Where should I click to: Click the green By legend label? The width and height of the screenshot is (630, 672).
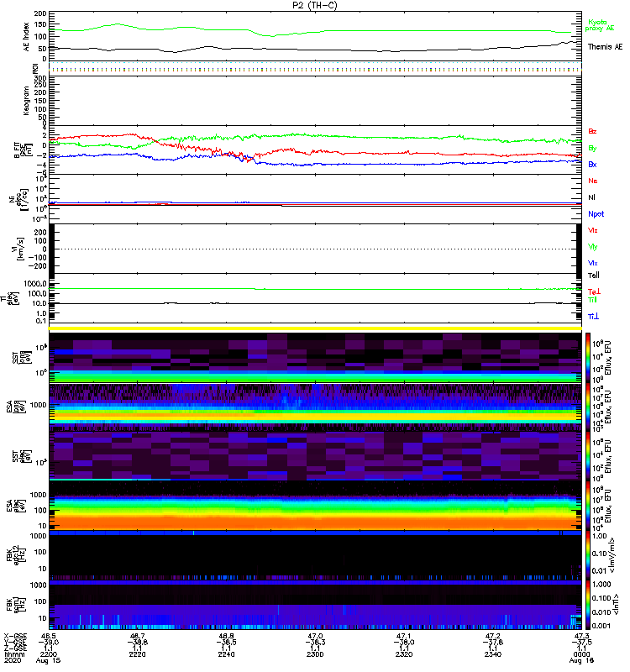click(593, 148)
